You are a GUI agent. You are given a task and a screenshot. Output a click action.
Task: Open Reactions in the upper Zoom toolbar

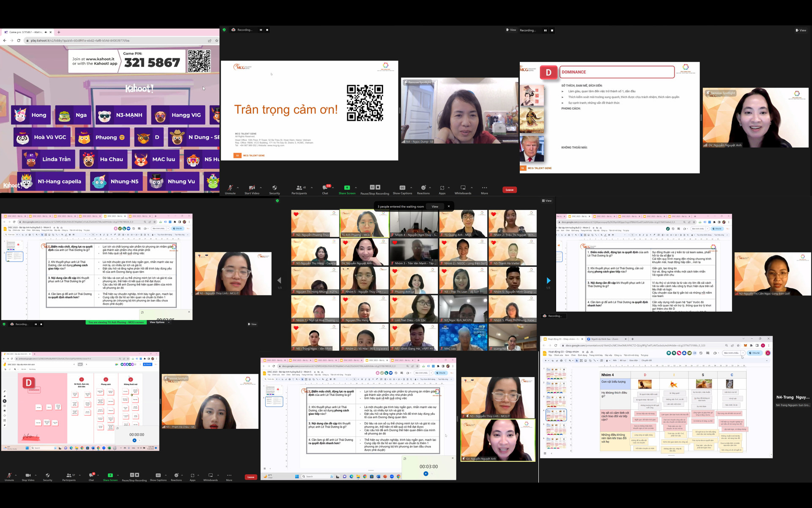(423, 189)
